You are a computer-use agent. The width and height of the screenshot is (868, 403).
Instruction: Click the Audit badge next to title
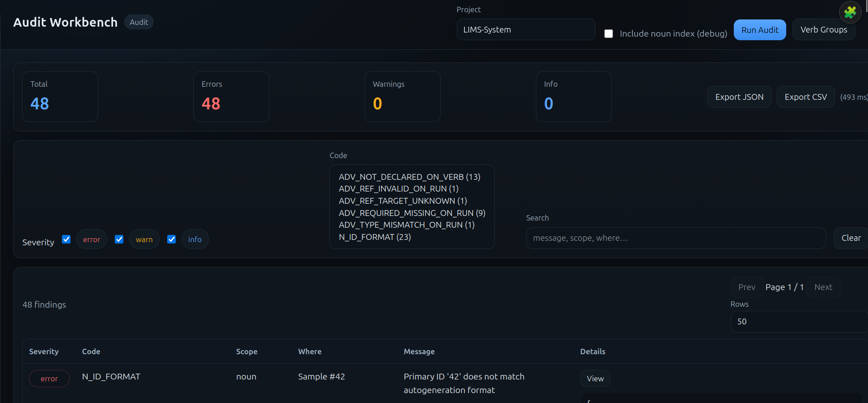click(x=139, y=22)
